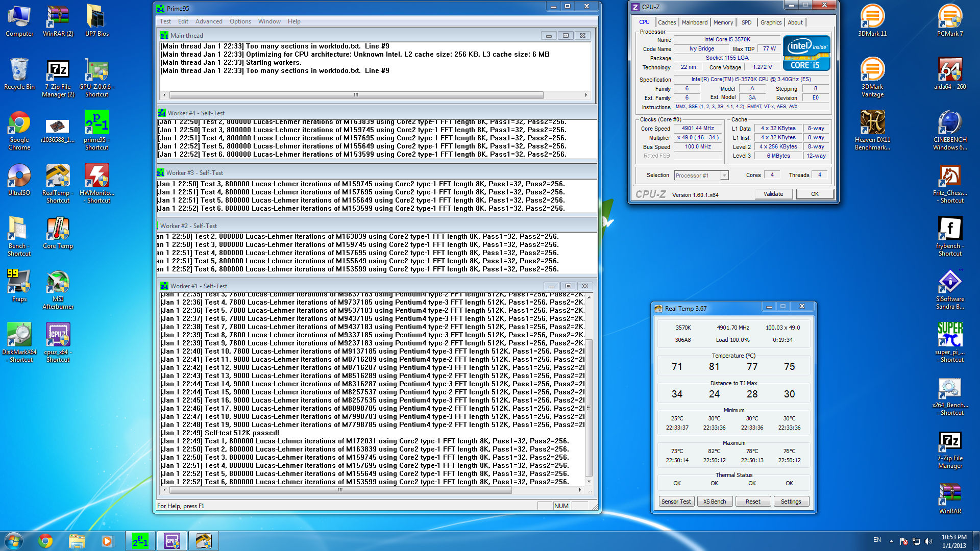
Task: Open MSI Afterburner desktop icon
Action: [x=58, y=290]
